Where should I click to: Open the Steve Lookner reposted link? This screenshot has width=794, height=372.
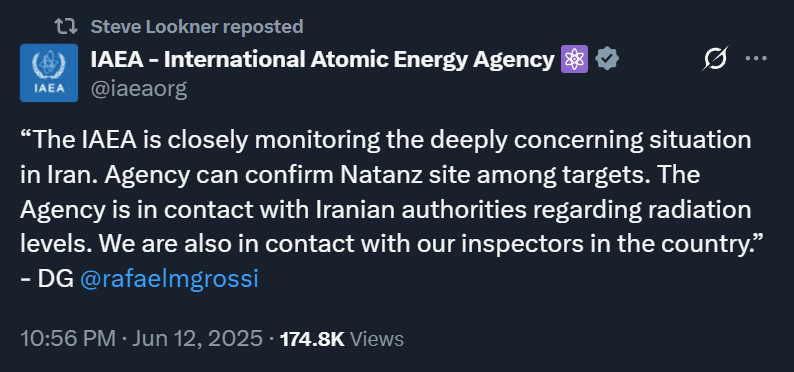197,27
